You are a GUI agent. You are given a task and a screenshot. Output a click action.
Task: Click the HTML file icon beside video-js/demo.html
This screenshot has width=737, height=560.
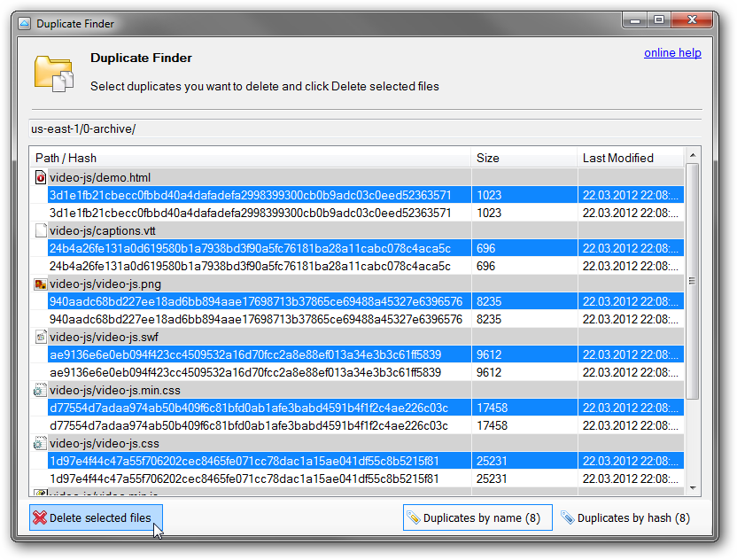click(40, 176)
